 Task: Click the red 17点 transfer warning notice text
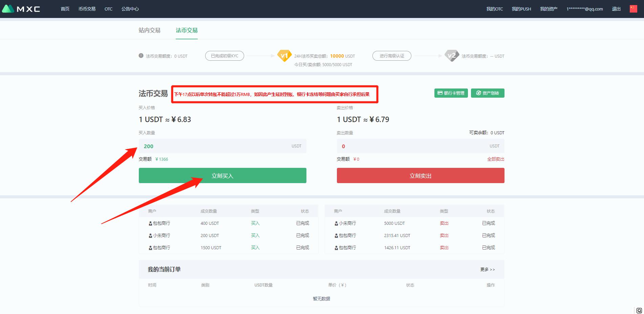(272, 94)
